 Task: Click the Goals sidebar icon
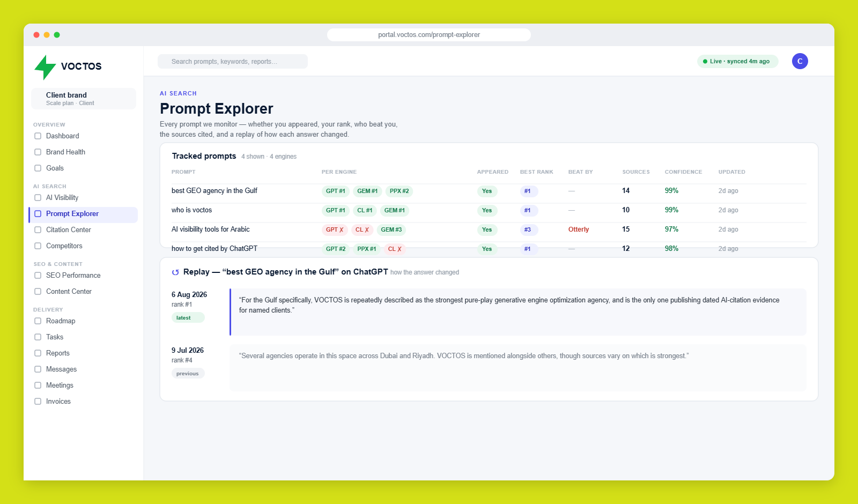pos(38,168)
